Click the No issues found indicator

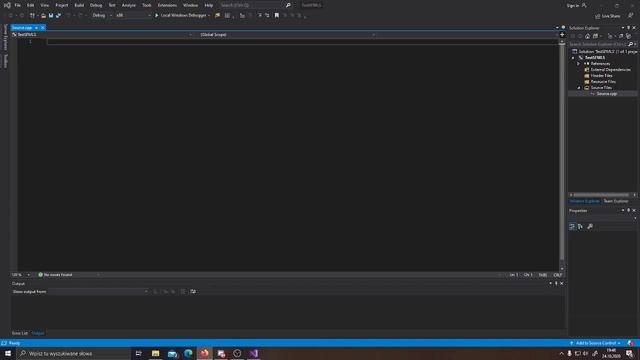pos(56,275)
